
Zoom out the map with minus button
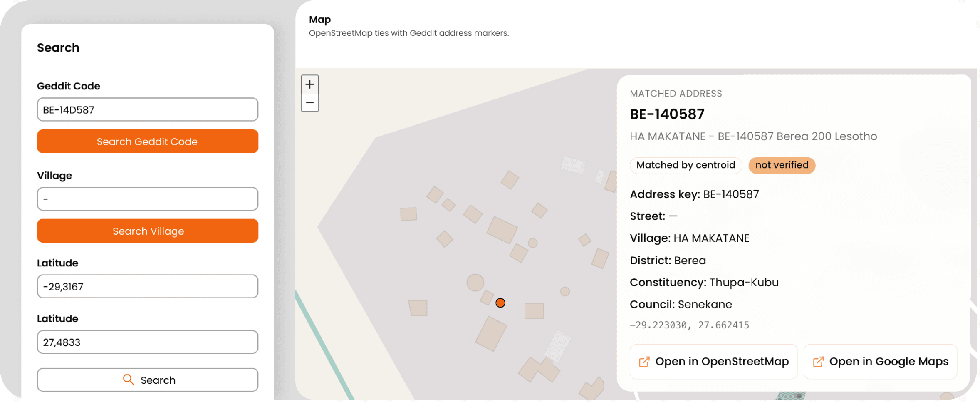(x=310, y=103)
